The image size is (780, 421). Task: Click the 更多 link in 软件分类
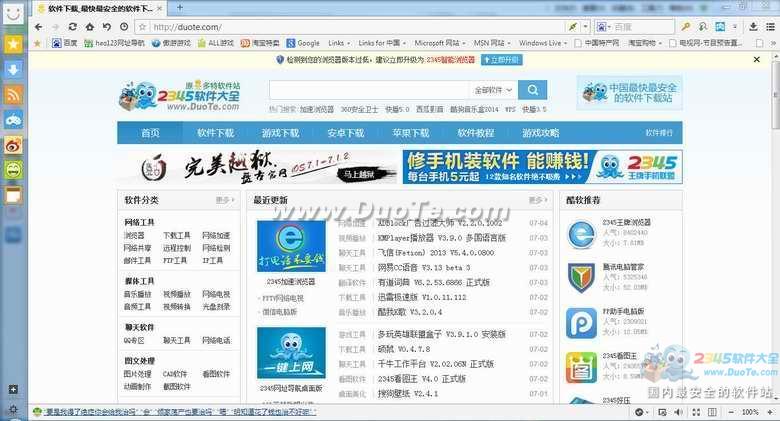tap(224, 200)
